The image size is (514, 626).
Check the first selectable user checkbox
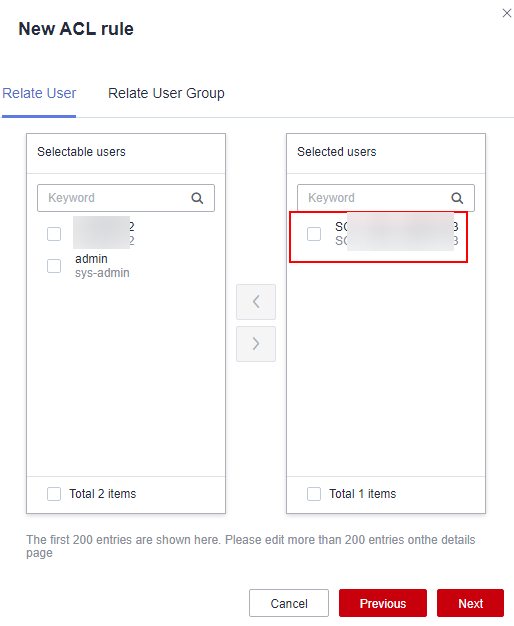[54, 234]
